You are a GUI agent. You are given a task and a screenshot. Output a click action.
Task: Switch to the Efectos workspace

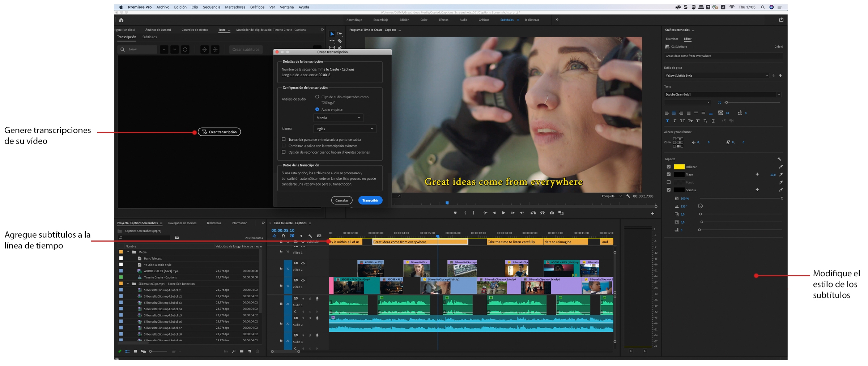click(x=443, y=20)
